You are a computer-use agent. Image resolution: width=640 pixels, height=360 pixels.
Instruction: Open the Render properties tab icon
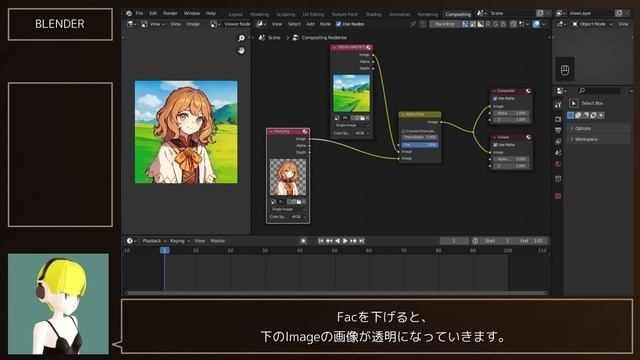pos(558,119)
